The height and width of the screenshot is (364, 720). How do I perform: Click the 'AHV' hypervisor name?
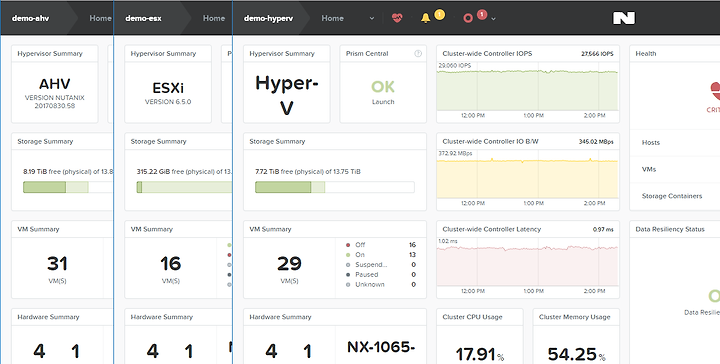[55, 84]
